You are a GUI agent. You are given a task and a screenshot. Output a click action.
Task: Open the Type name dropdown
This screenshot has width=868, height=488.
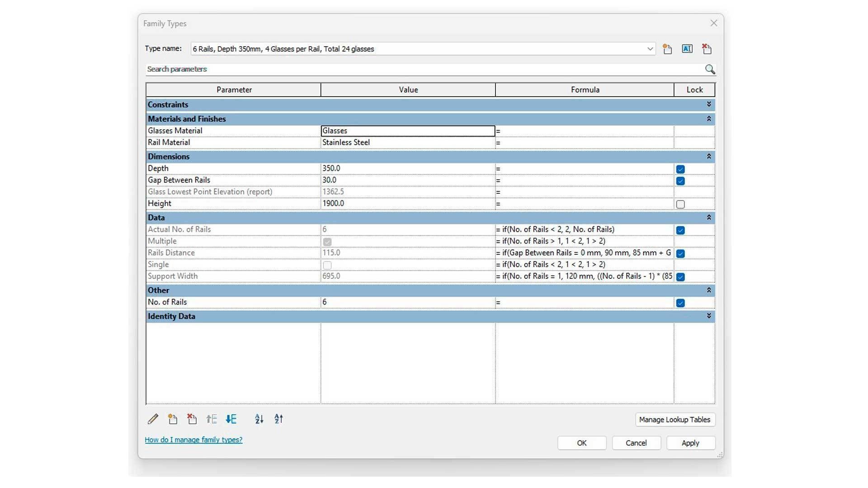650,49
